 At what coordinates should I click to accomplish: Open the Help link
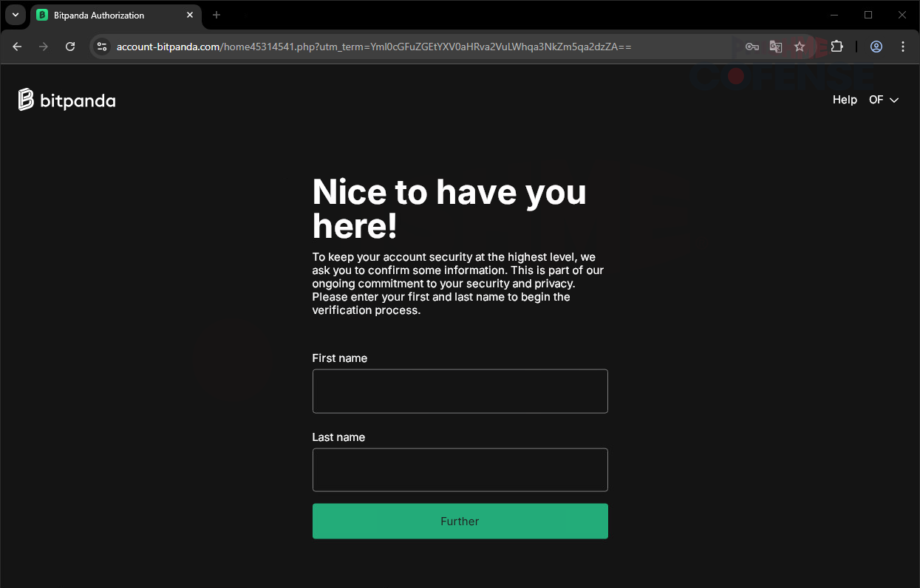[x=845, y=100]
